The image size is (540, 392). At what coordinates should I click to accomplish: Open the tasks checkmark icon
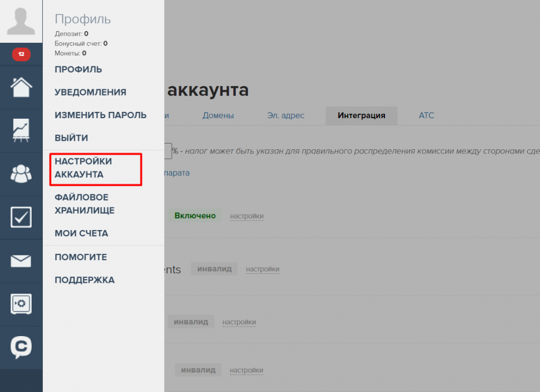[21, 217]
